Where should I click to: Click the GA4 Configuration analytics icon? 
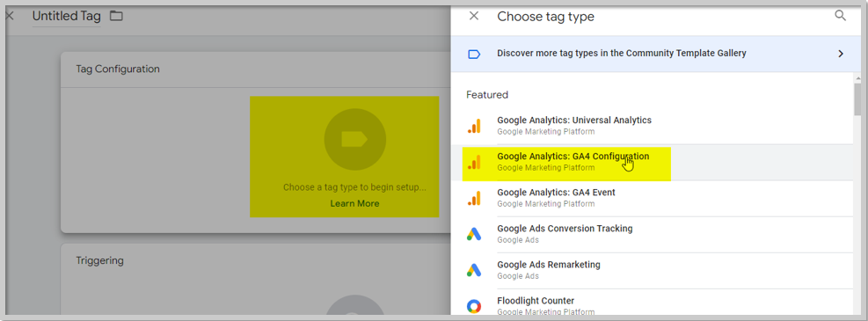(x=474, y=162)
